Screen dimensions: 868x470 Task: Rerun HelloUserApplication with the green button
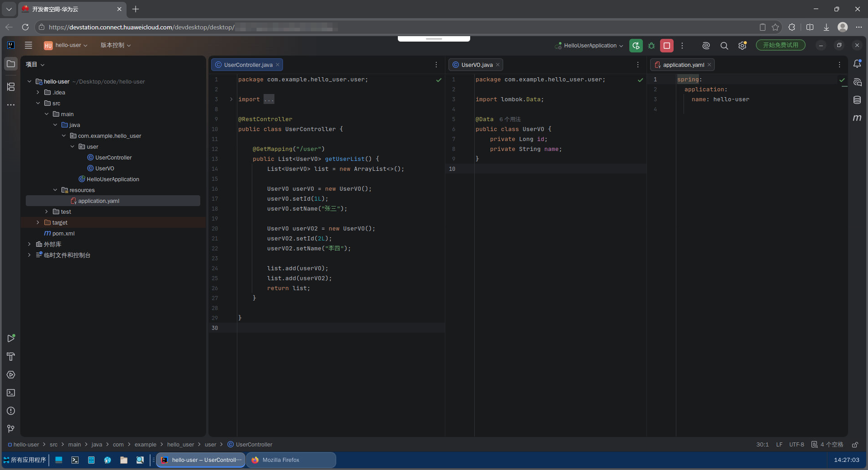point(636,46)
